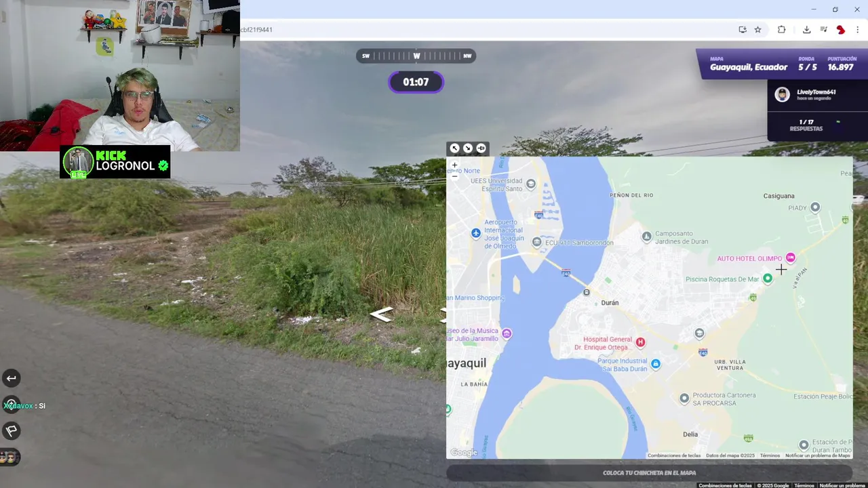Click COLOCA TU CHINCHETA EN EL MAPA button
The height and width of the screenshot is (488, 868).
(649, 473)
